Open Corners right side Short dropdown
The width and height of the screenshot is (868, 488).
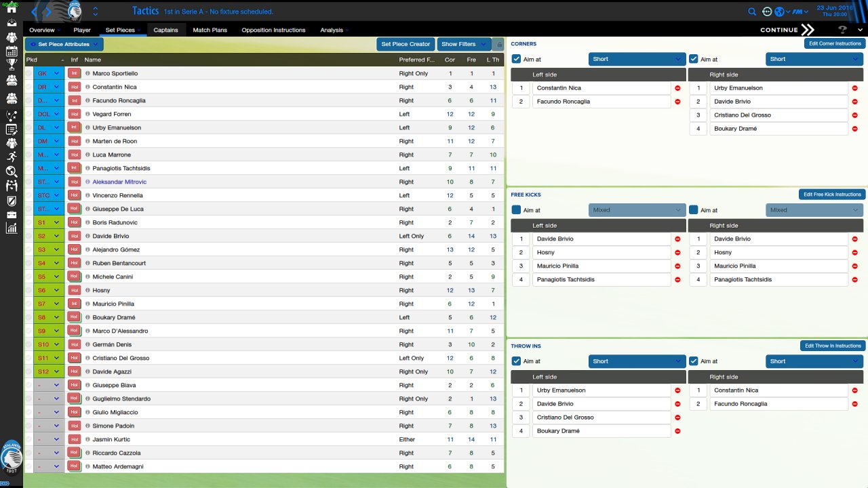(x=813, y=59)
